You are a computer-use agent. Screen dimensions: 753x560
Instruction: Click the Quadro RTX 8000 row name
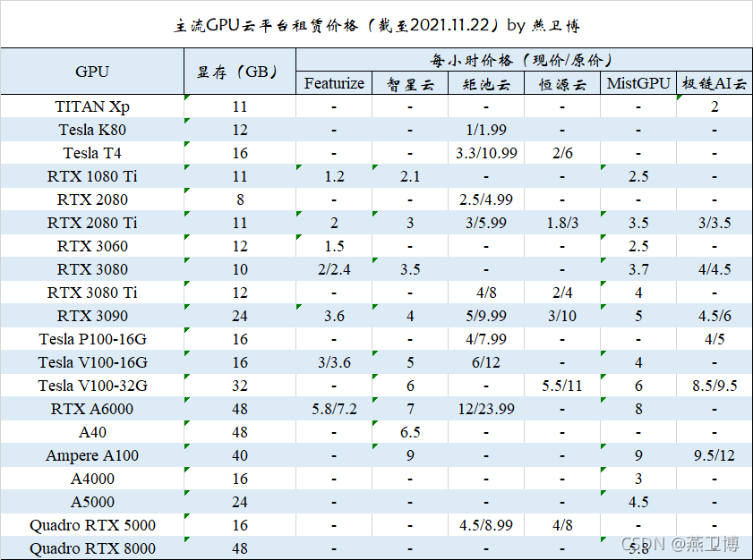click(x=91, y=548)
